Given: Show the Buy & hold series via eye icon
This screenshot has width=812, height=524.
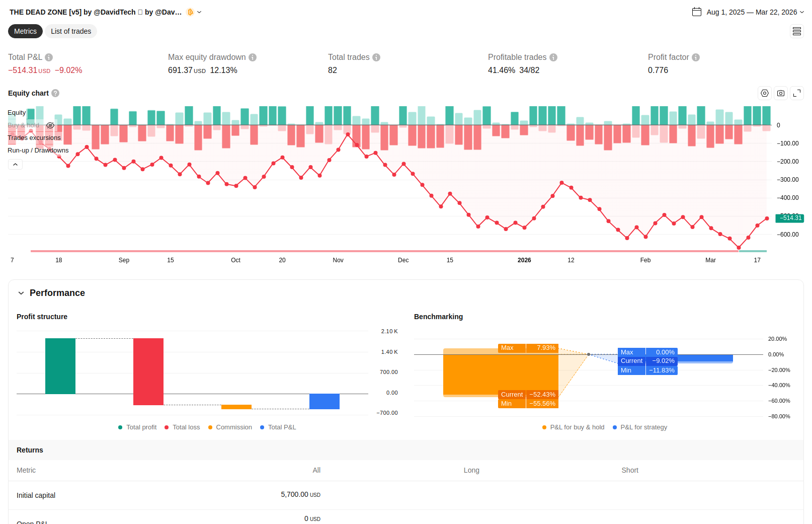Looking at the screenshot, I should [50, 125].
